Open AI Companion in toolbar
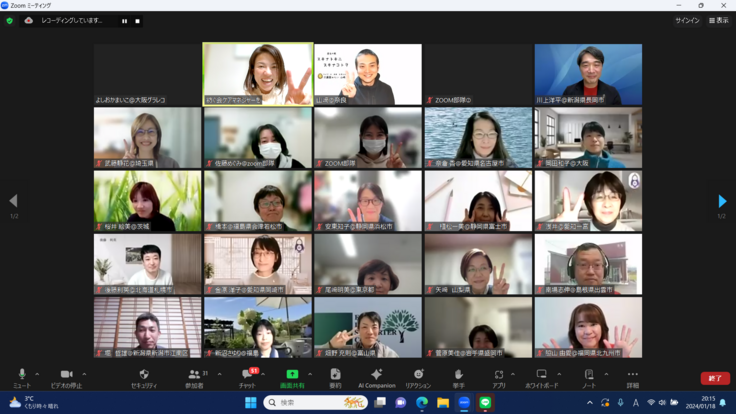 point(377,375)
